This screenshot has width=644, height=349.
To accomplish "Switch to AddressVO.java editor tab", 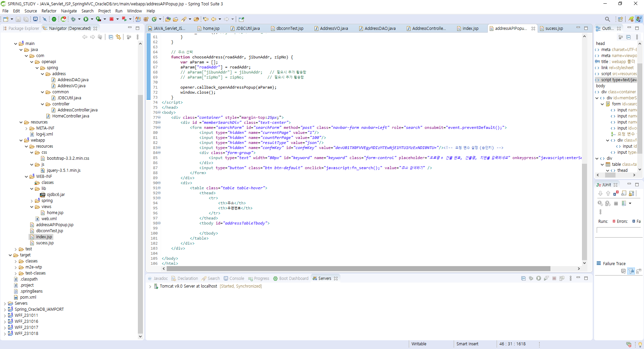I will tap(334, 29).
